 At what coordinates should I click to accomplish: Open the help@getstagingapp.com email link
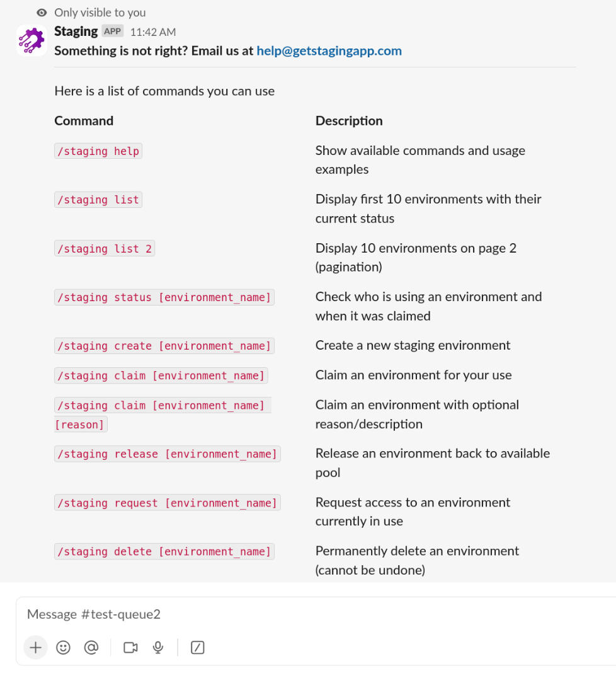coord(329,51)
